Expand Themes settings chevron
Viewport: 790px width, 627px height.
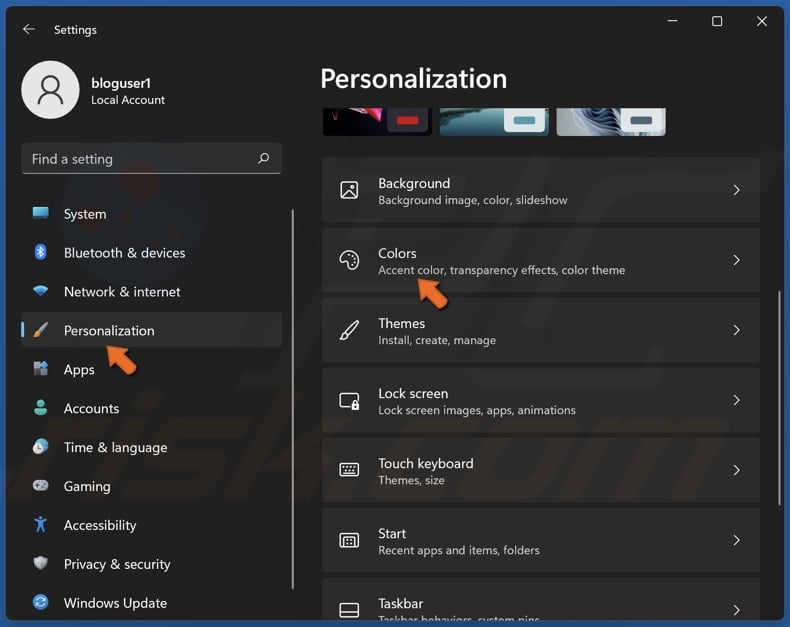click(x=736, y=330)
